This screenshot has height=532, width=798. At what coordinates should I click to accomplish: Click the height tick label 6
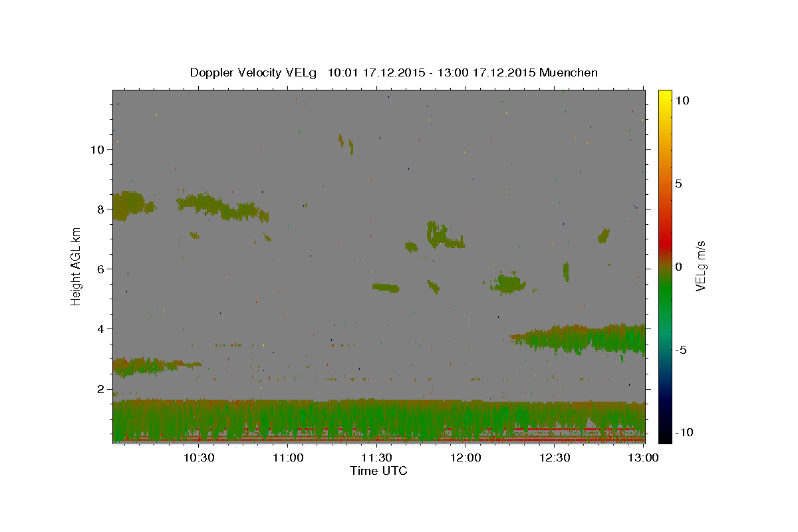[101, 269]
